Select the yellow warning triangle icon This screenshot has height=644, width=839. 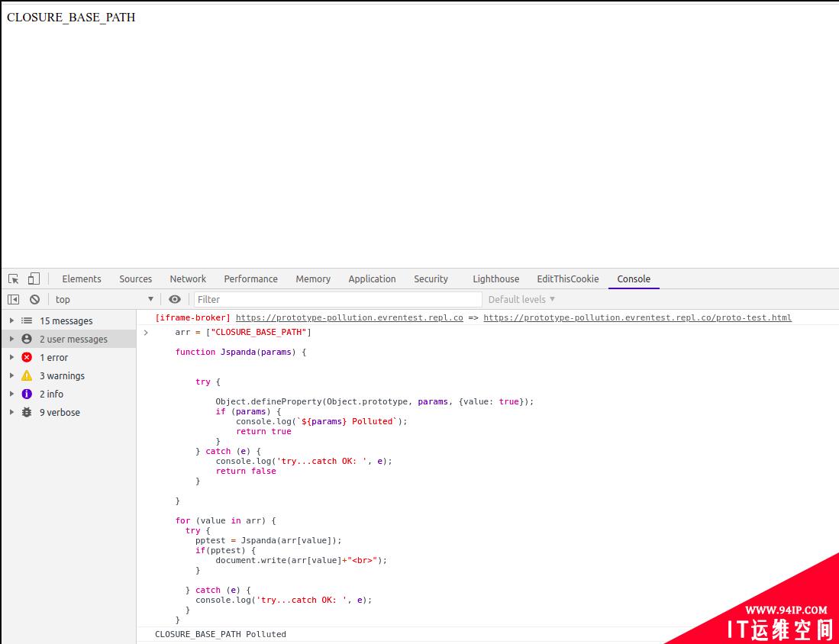pyautogui.click(x=27, y=375)
